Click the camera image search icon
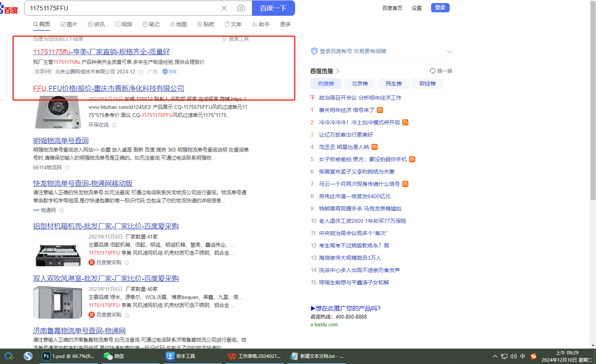Viewport: 596px width, 364px height. [x=241, y=8]
